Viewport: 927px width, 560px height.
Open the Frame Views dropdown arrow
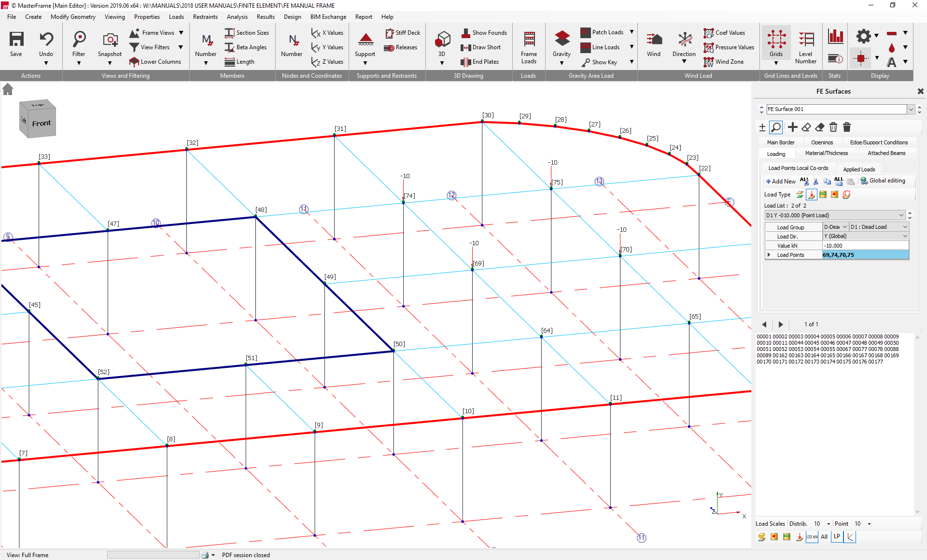(181, 33)
